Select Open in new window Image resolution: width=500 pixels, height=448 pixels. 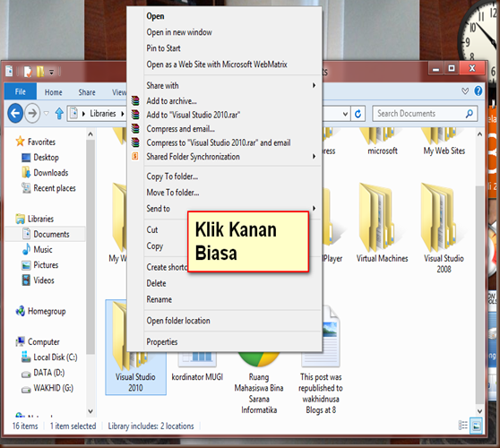pyautogui.click(x=179, y=32)
